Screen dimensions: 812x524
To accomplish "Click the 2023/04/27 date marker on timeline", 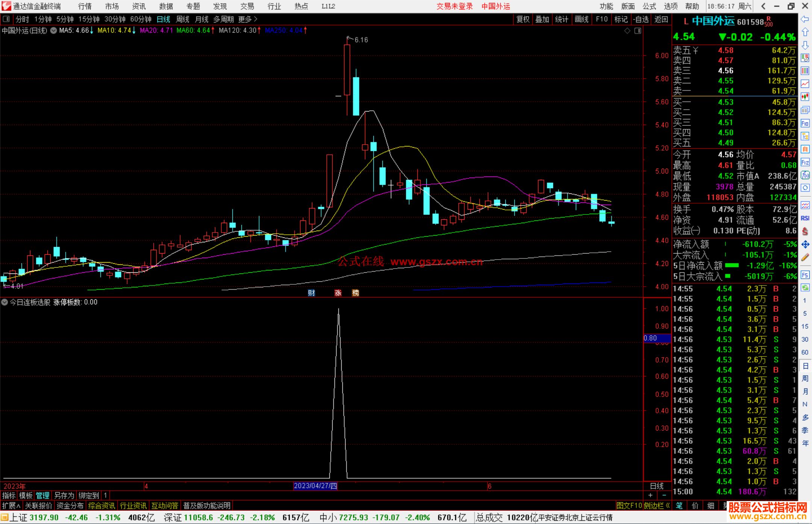I will click(x=315, y=486).
